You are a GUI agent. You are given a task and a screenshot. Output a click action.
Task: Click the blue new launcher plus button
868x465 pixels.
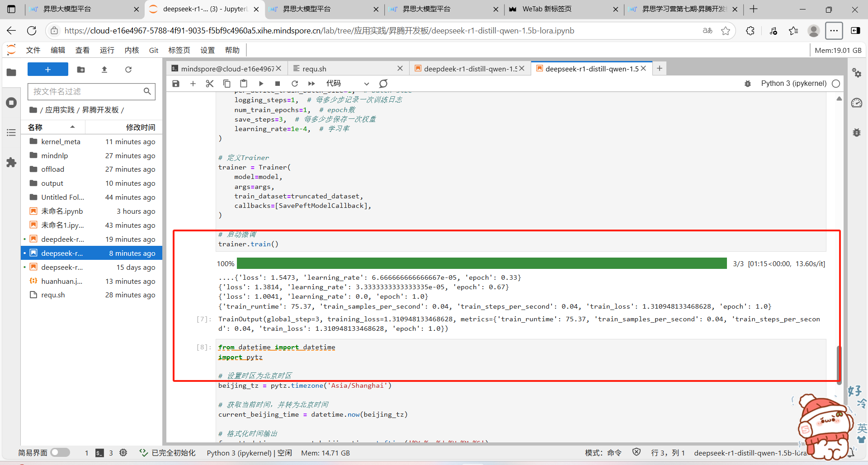point(47,70)
